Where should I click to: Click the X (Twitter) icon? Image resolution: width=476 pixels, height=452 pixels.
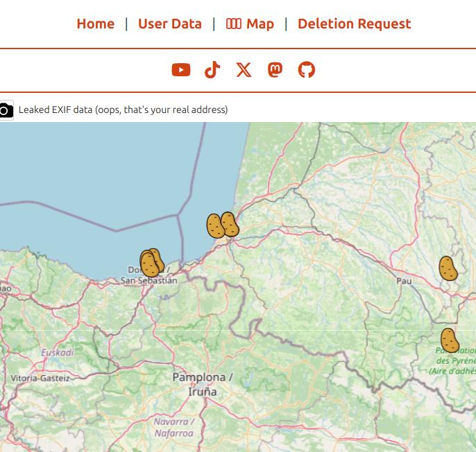(x=244, y=70)
